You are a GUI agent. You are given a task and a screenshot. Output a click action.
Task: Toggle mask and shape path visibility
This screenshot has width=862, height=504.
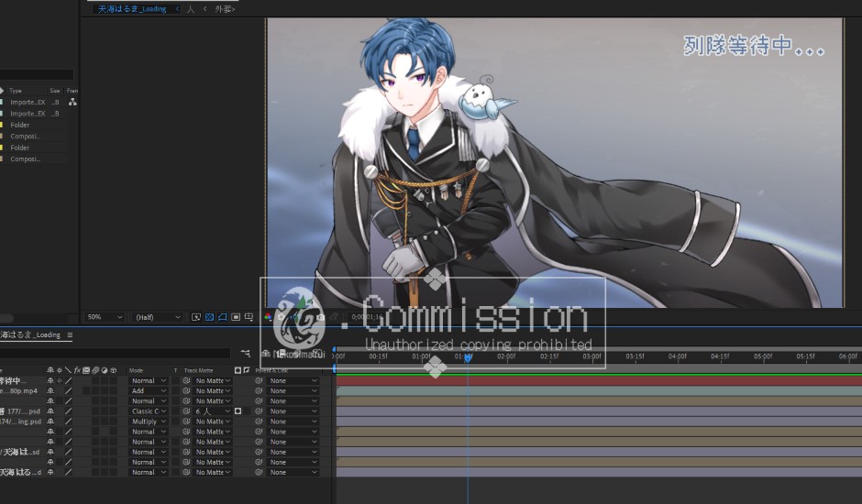[223, 317]
